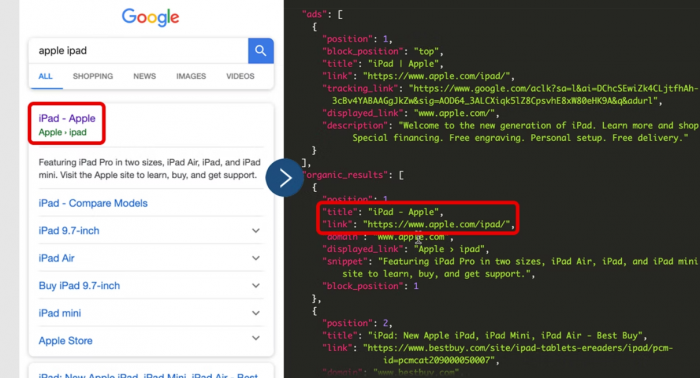Click the round blue arrow button
The height and width of the screenshot is (378, 700).
tap(285, 178)
